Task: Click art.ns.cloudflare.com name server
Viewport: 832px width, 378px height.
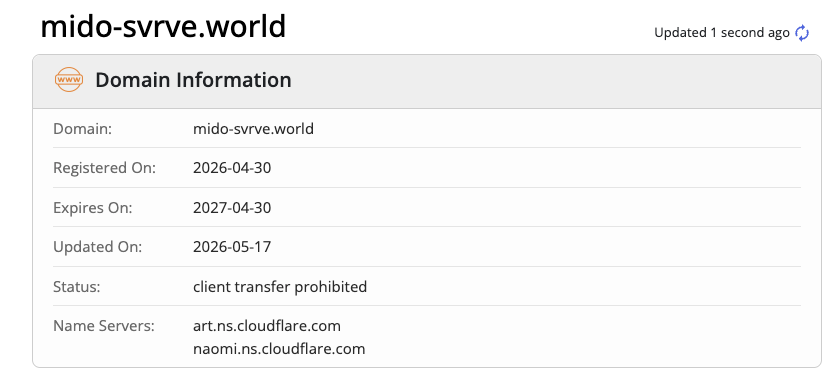Action: 266,325
